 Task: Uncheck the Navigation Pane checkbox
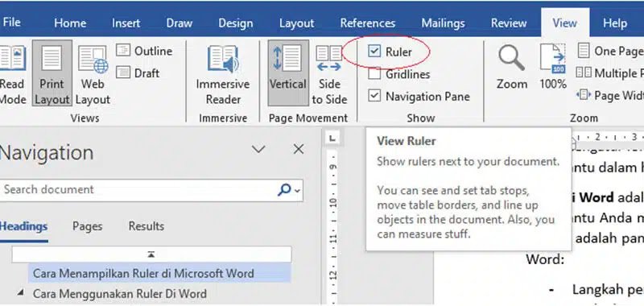click(374, 96)
